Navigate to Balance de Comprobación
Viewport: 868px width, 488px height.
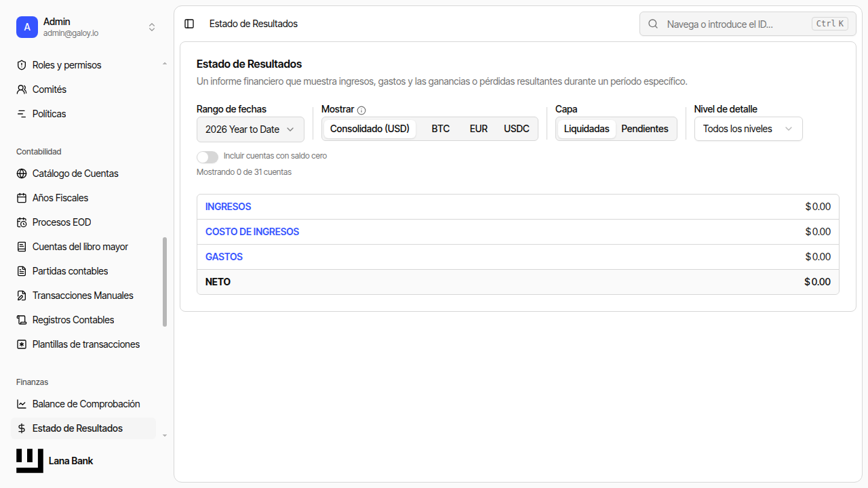pos(84,404)
